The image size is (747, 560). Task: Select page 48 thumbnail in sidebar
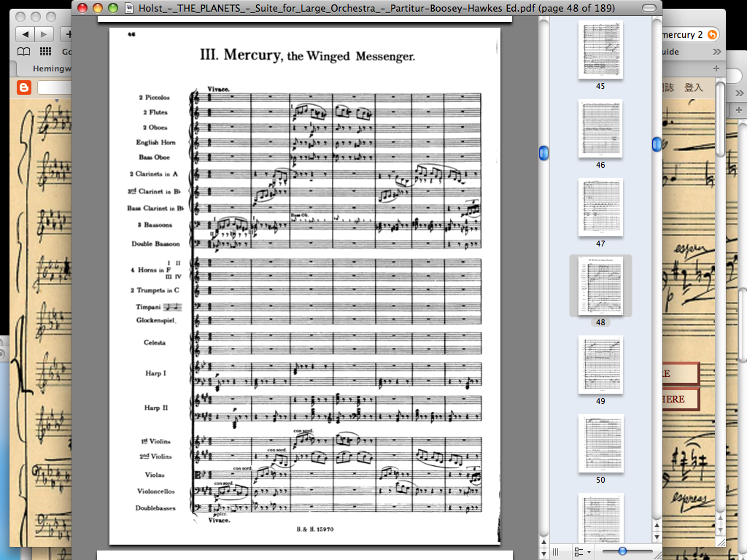point(600,286)
